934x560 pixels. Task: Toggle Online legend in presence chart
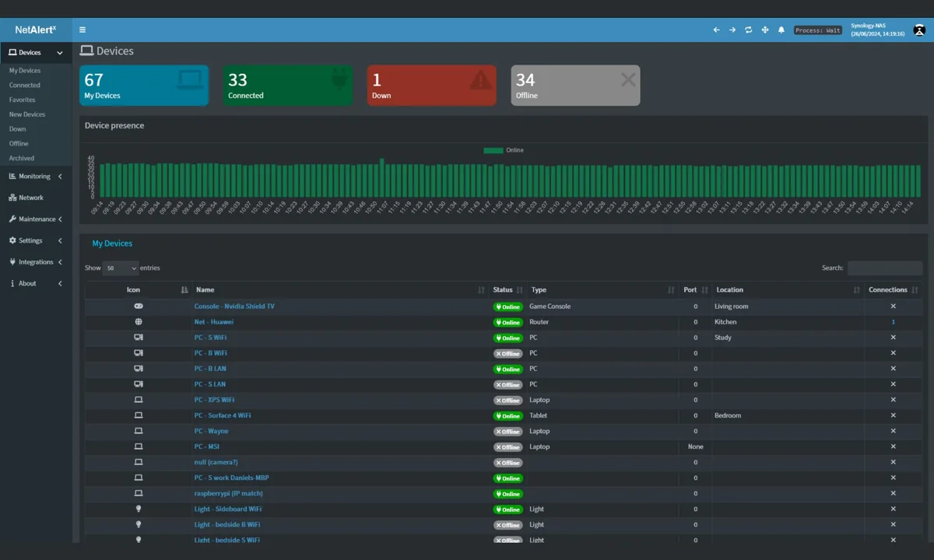pos(504,150)
